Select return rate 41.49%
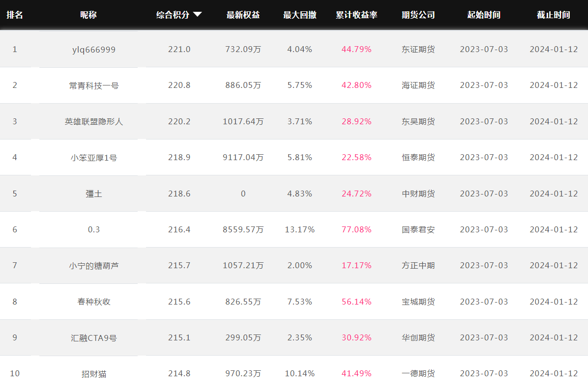588x390 pixels. [356, 373]
